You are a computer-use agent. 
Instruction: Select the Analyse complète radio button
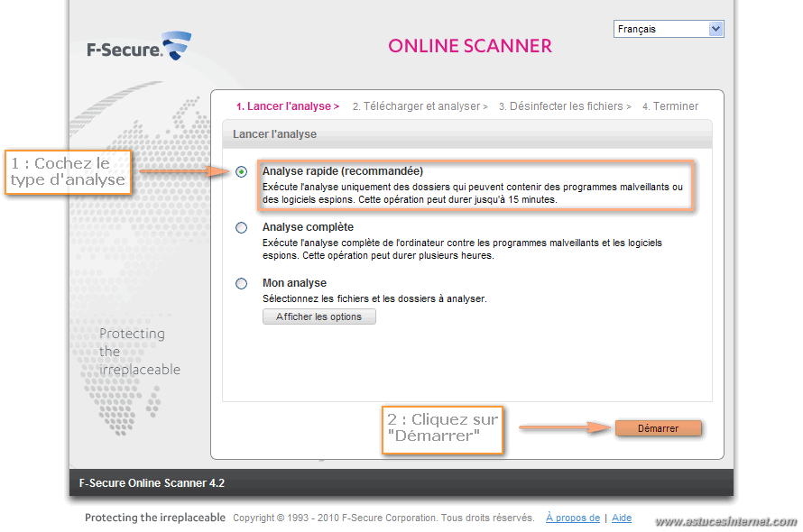point(241,227)
